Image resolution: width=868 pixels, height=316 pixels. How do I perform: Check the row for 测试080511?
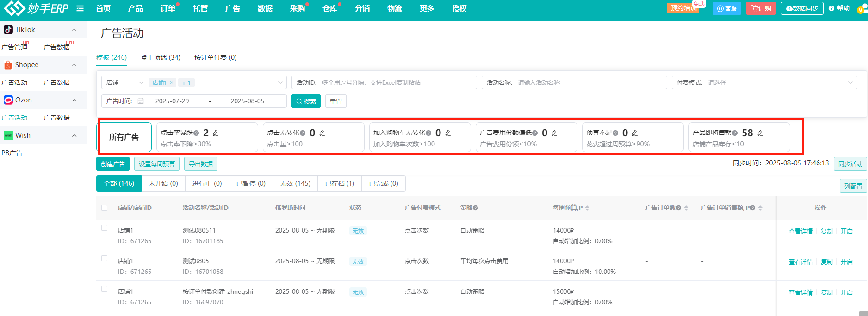(x=105, y=228)
